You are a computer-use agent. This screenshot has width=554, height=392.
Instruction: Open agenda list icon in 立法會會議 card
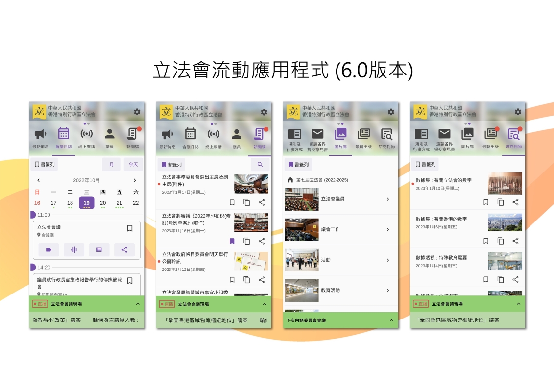tap(99, 250)
